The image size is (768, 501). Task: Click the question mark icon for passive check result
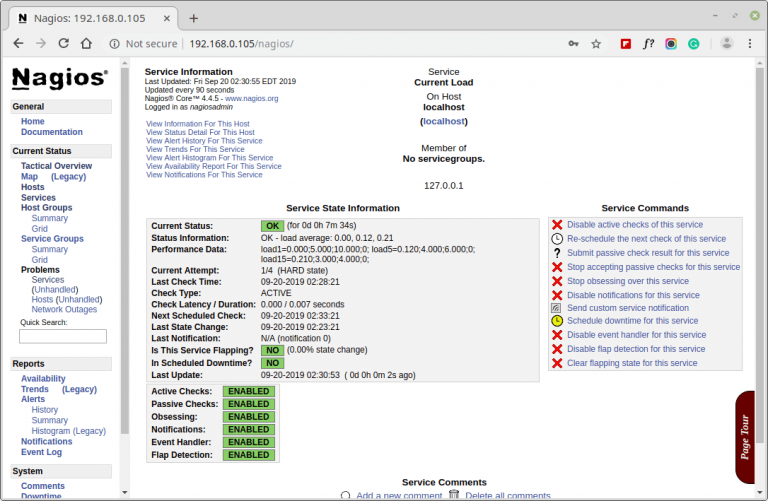557,253
